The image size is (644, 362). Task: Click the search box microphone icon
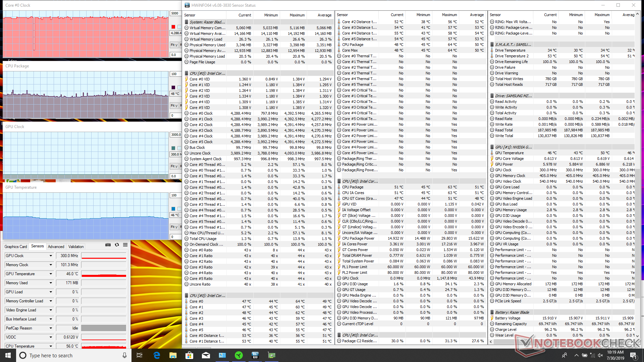(x=124, y=355)
